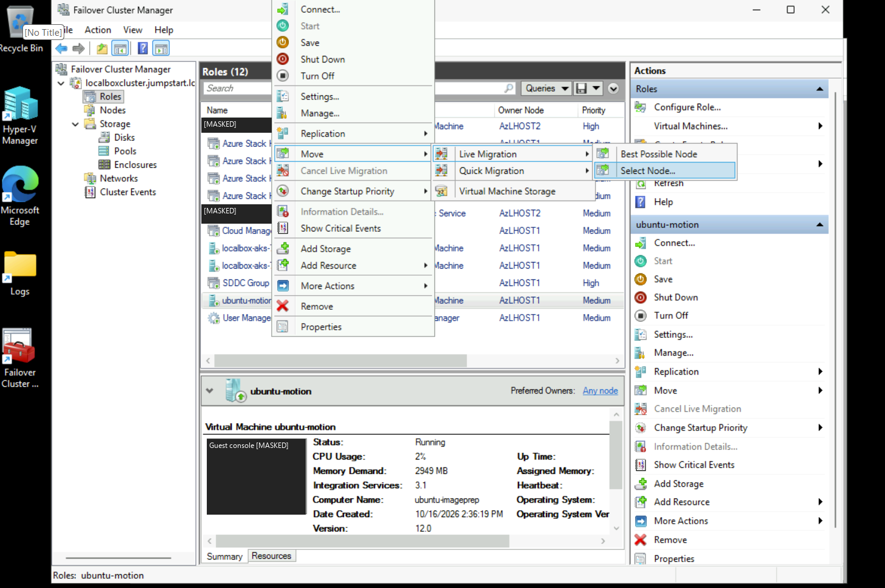Click the Save icon in Actions pane
This screenshot has width=885, height=588.
point(641,279)
